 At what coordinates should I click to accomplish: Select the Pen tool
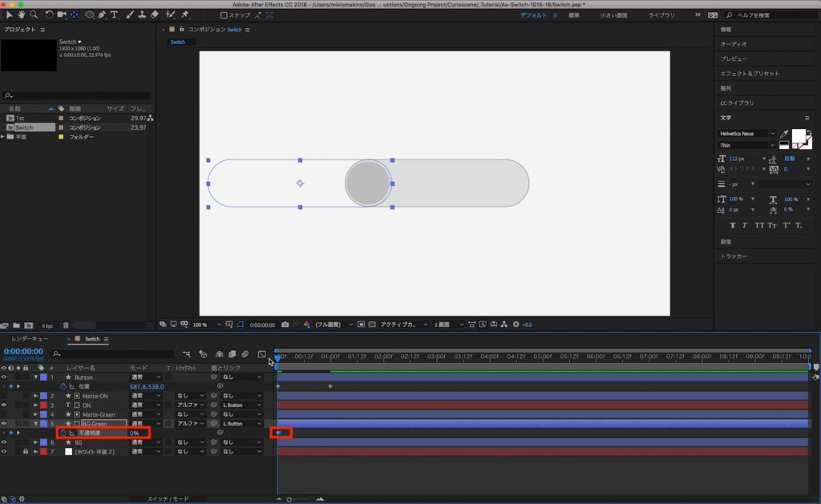(101, 14)
